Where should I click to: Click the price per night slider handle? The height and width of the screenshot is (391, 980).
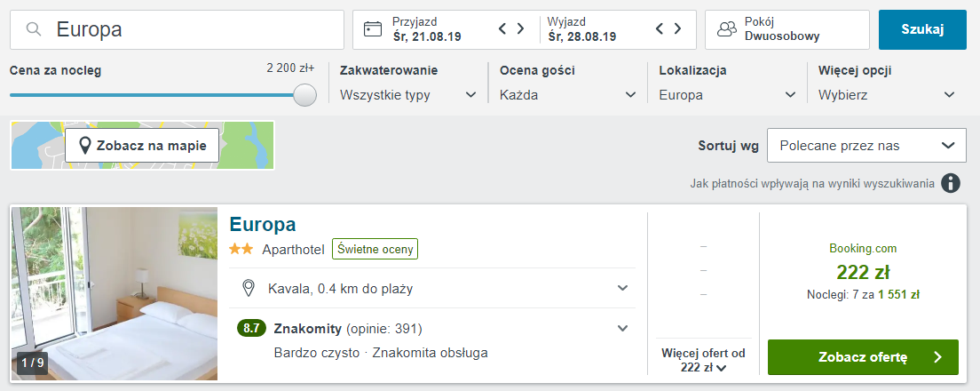click(304, 95)
